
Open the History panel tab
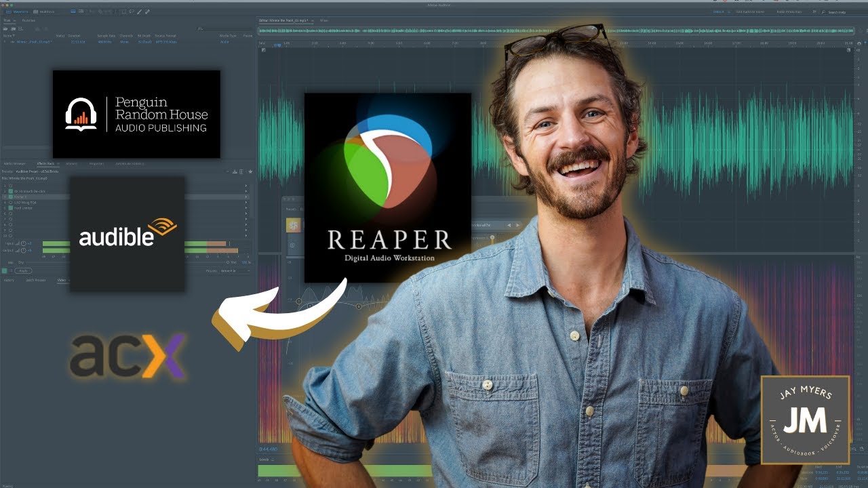pyautogui.click(x=9, y=280)
